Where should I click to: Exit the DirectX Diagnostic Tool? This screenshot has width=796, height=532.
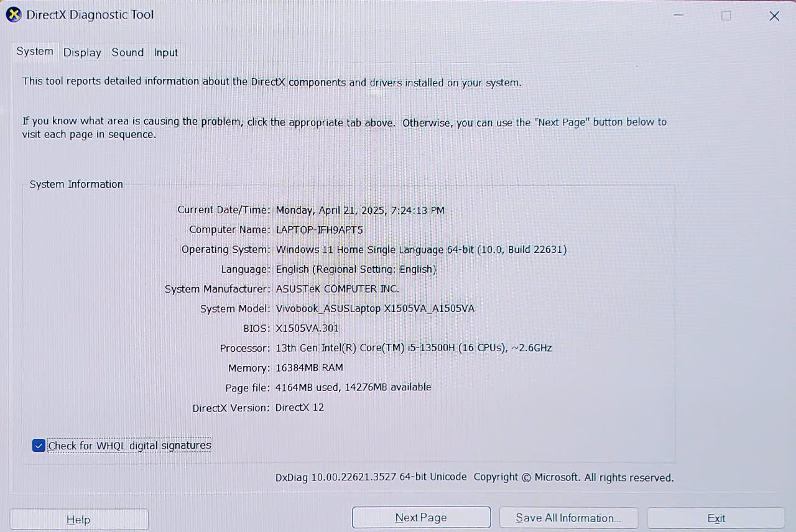tap(716, 518)
